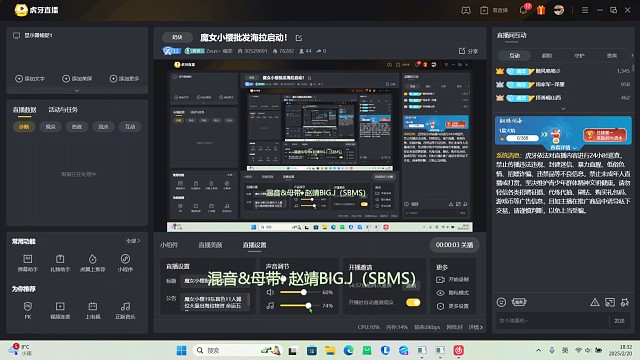Open the video play-box icon under 为你推荐
The image size is (640, 360).
(60, 306)
